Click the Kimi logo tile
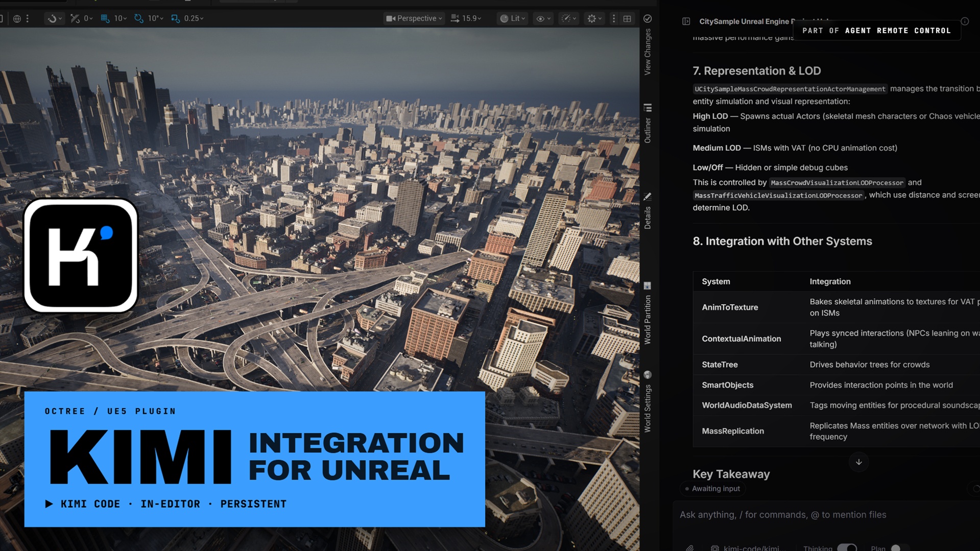The image size is (980, 551). point(81,255)
